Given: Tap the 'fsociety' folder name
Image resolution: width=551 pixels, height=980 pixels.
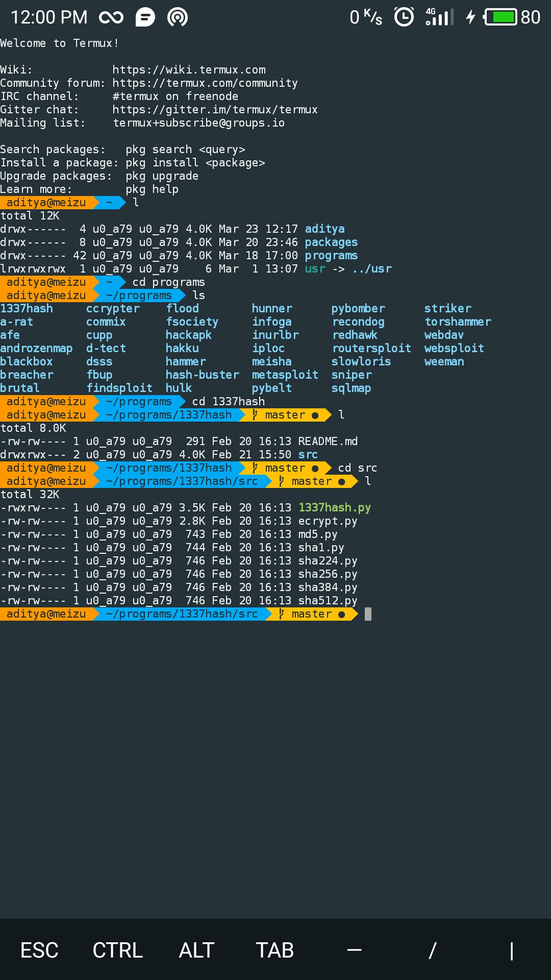Looking at the screenshot, I should tap(192, 322).
